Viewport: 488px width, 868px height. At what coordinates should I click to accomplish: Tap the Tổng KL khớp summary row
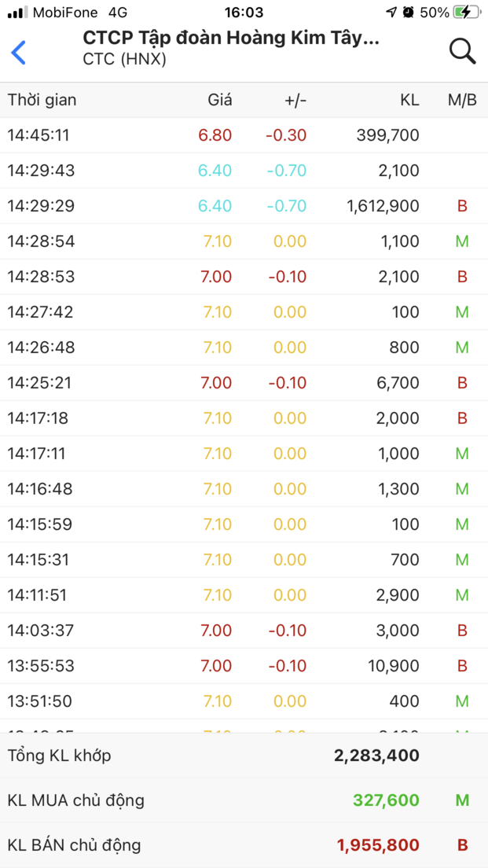tap(244, 756)
